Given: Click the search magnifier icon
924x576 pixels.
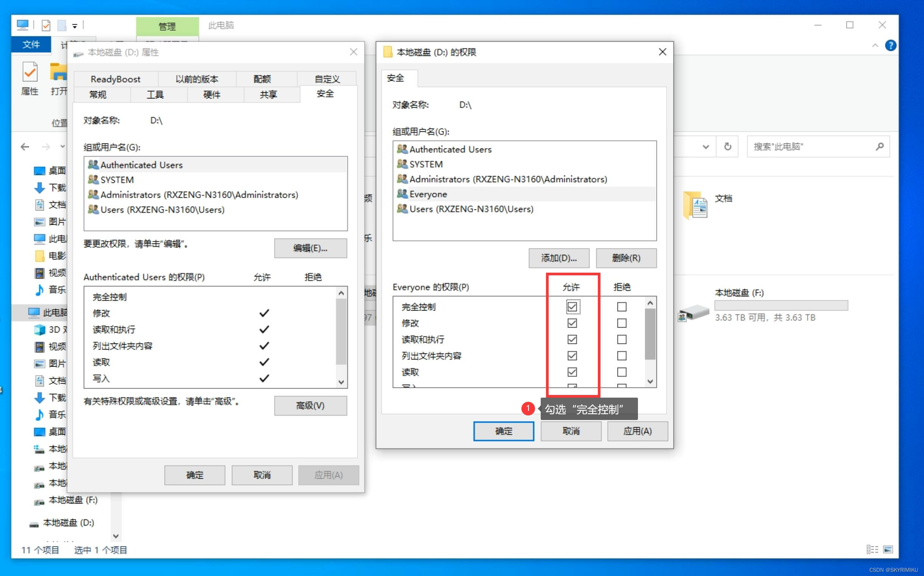Looking at the screenshot, I should (x=879, y=146).
